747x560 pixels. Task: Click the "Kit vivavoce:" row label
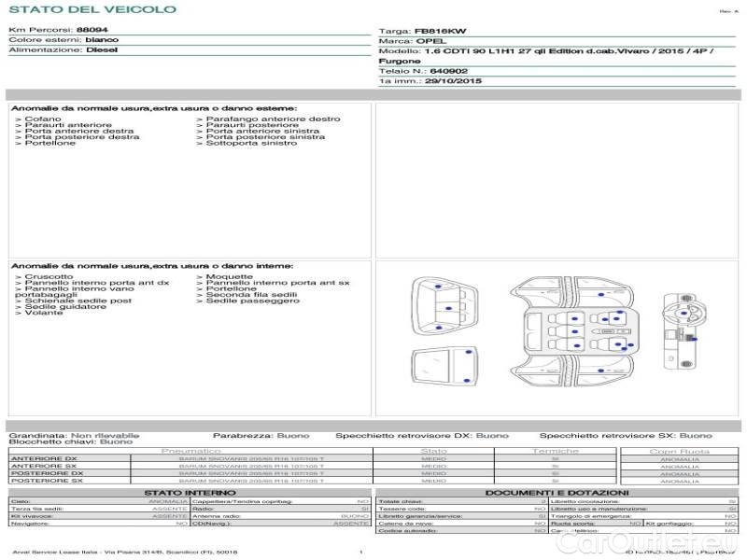coord(32,516)
